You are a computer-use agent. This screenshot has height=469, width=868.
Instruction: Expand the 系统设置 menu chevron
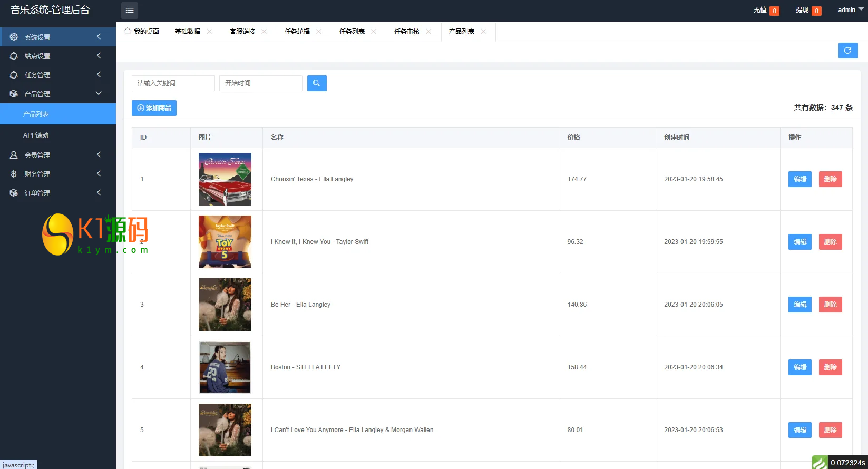(x=99, y=36)
